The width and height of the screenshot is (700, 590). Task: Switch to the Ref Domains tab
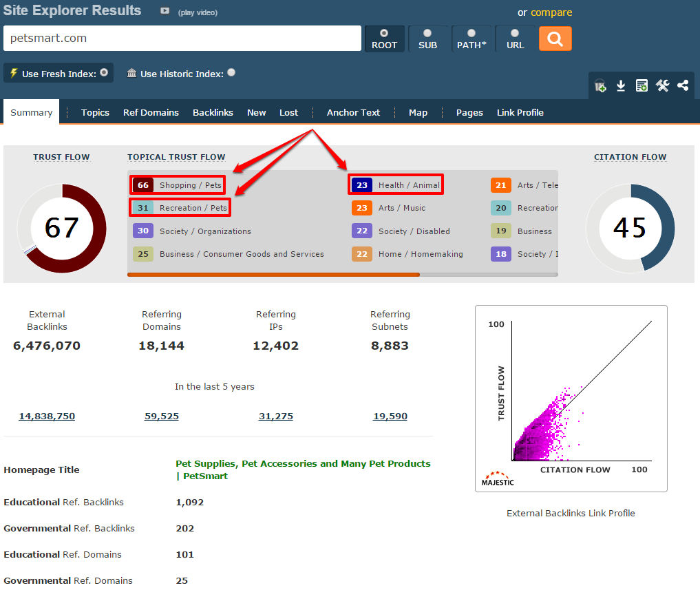pos(151,113)
